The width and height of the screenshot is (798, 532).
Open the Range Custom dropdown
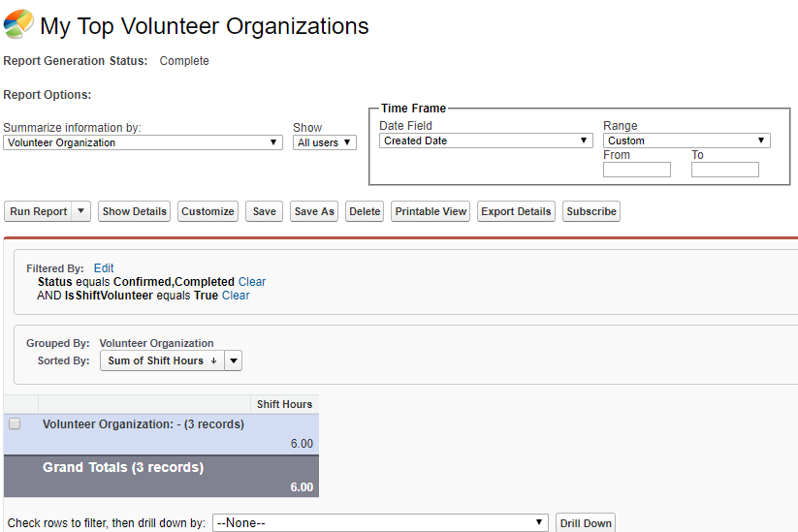tap(686, 141)
